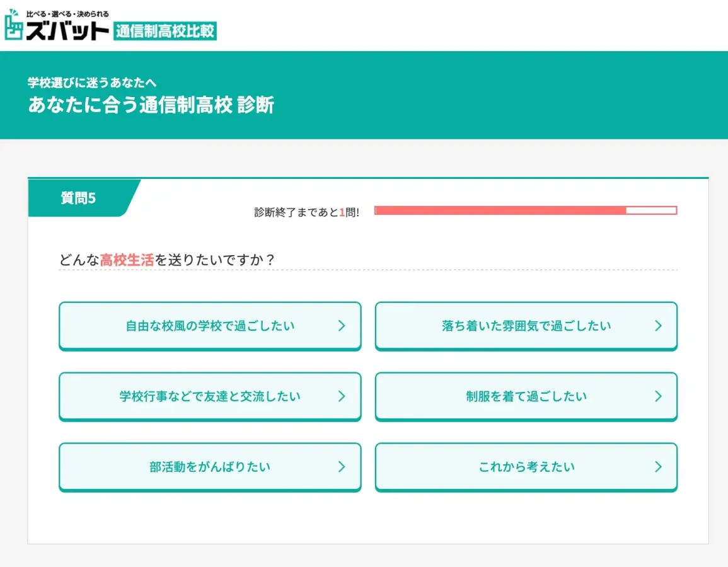This screenshot has height=567, width=728.
Task: Choose the 制服を着て過ごしたい option
Action: 526,396
